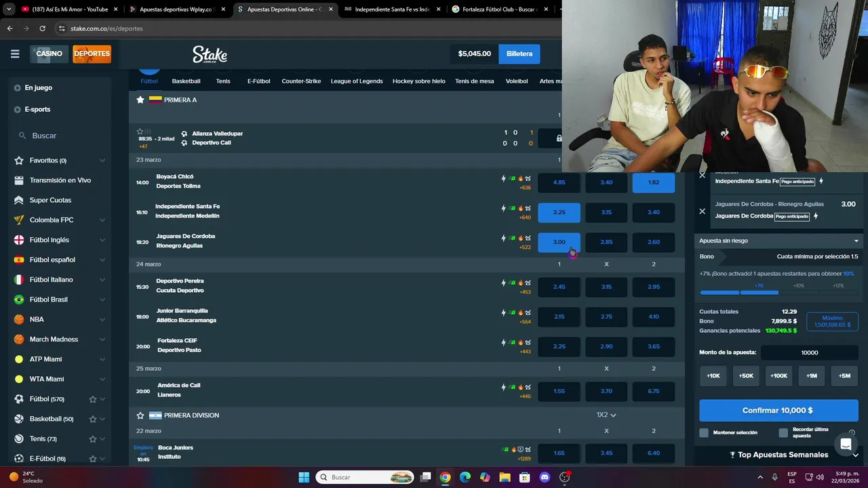The height and width of the screenshot is (488, 868).
Task: Select Fortaleza CEIF away odds 3.65
Action: tap(654, 346)
